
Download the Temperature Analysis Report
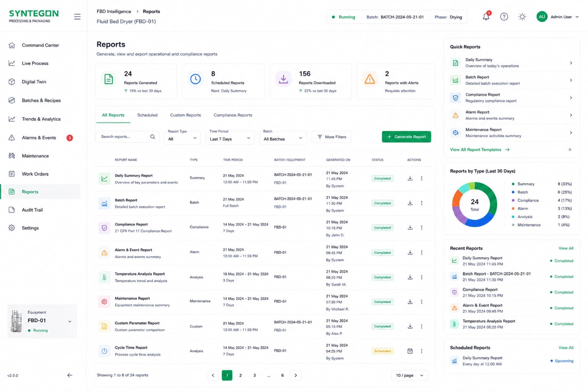(410, 277)
